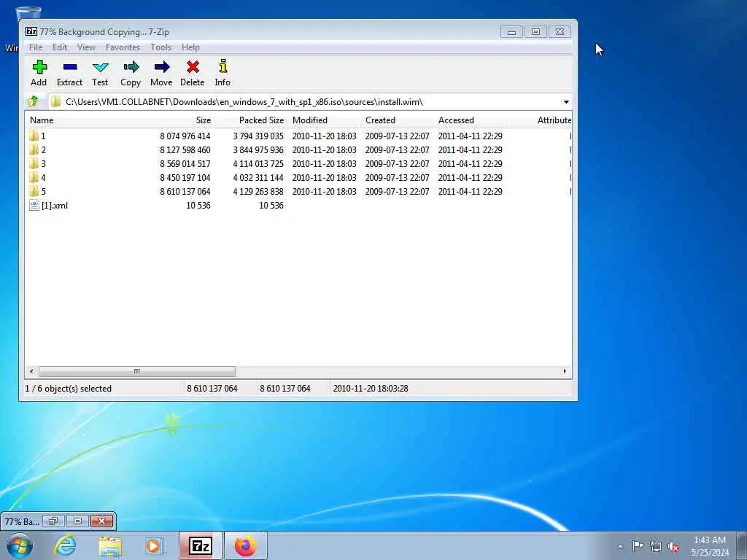
Task: Click packed size 3 844 975 936
Action: click(258, 149)
